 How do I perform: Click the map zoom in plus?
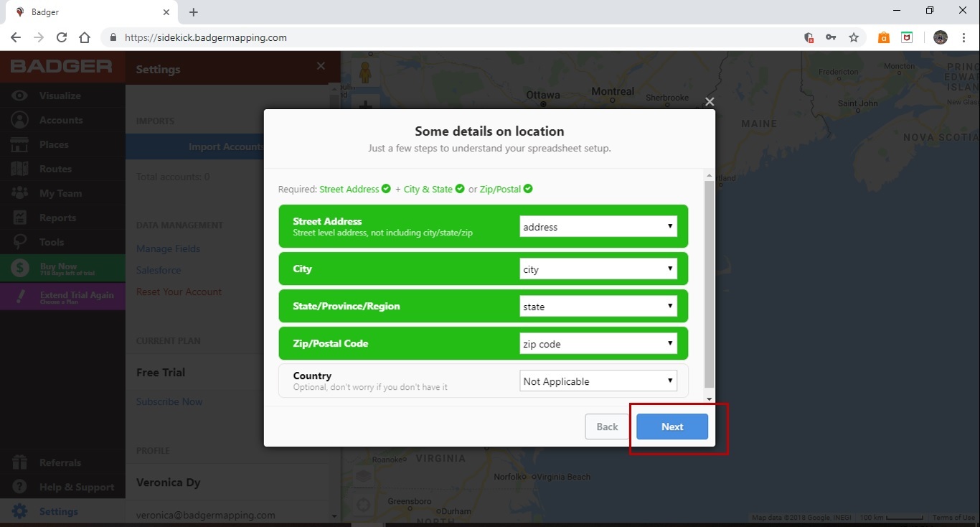click(366, 106)
